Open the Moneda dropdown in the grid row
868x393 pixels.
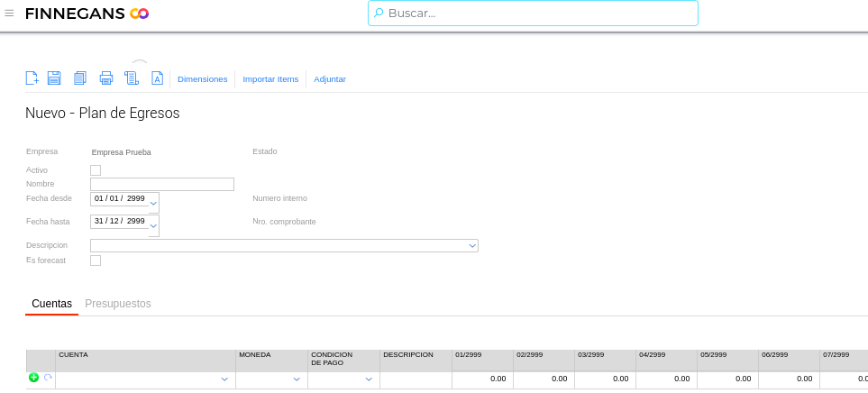click(x=297, y=380)
